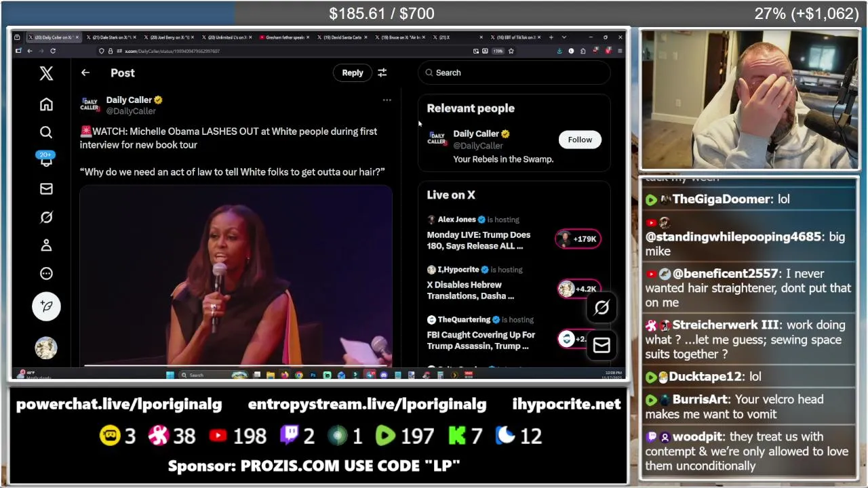Open Photoshop from the taskbar
Screen dimensions: 868x488
point(313,375)
